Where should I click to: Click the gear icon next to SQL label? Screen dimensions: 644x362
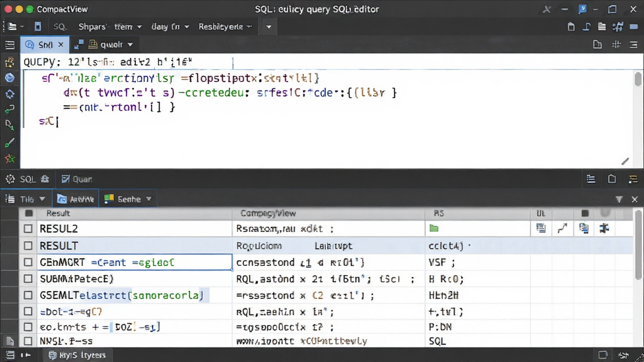(10, 179)
